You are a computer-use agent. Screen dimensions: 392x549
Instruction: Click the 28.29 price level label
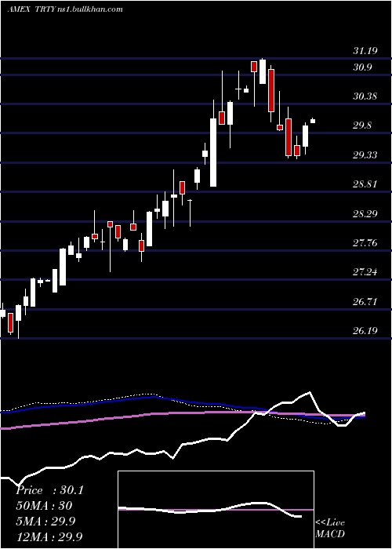tap(365, 213)
